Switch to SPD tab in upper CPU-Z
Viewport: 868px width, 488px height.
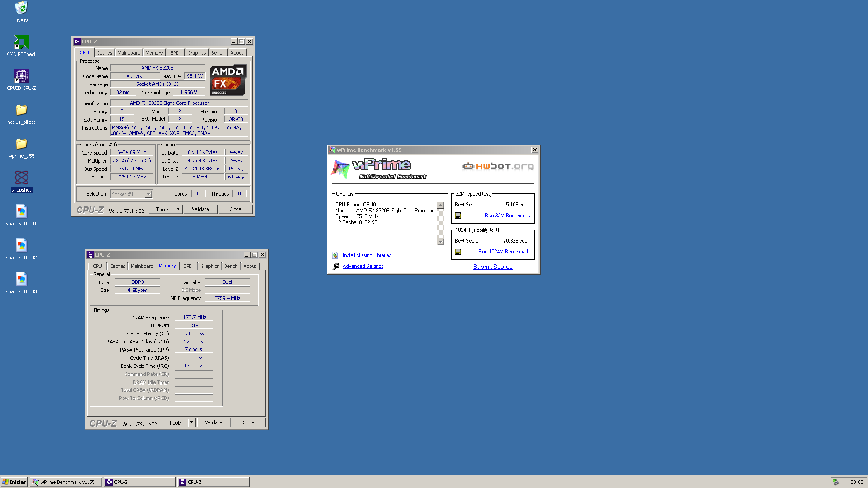pos(175,53)
